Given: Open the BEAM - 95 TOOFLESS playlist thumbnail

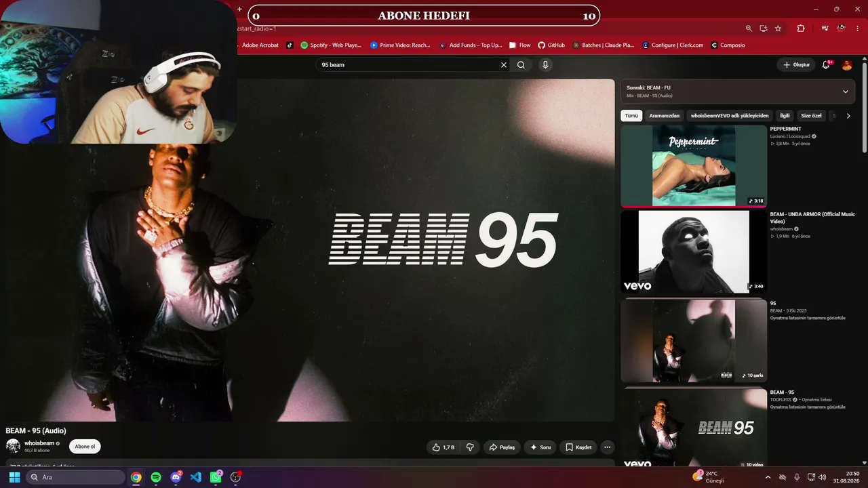Looking at the screenshot, I should pyautogui.click(x=694, y=427).
